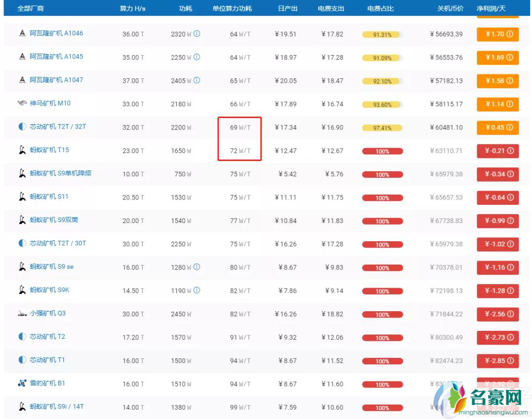Click the Whatsminer logo beside 神马矿机 M10
The height and width of the screenshot is (419, 532).
point(22,103)
